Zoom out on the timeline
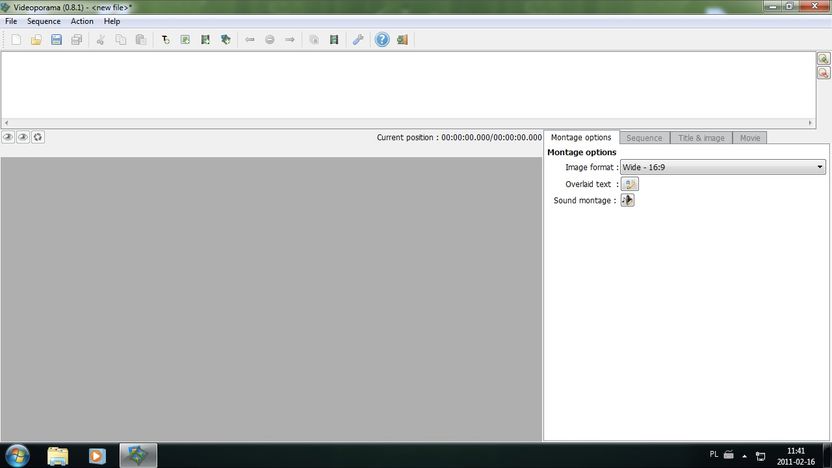 [823, 73]
